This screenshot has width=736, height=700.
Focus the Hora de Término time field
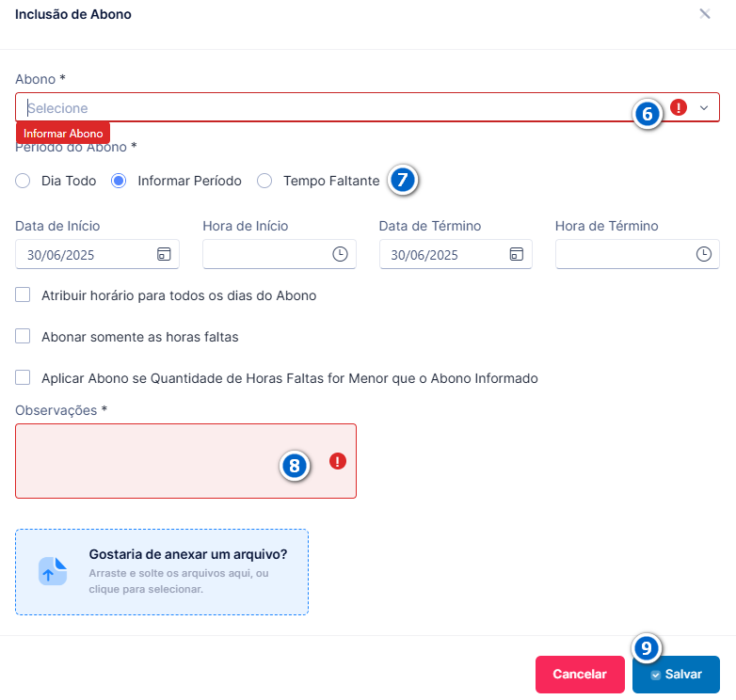pyautogui.click(x=637, y=254)
